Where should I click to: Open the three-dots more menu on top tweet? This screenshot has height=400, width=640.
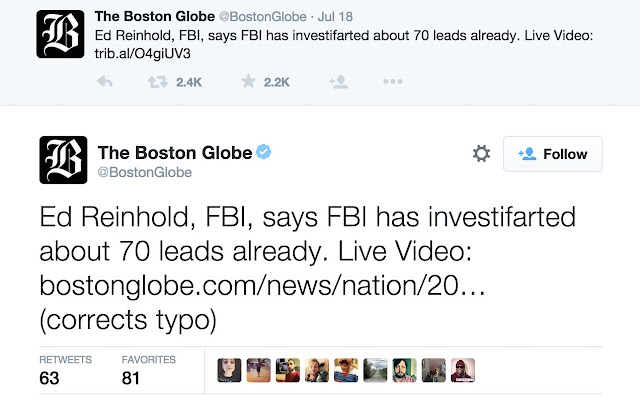pyautogui.click(x=393, y=82)
